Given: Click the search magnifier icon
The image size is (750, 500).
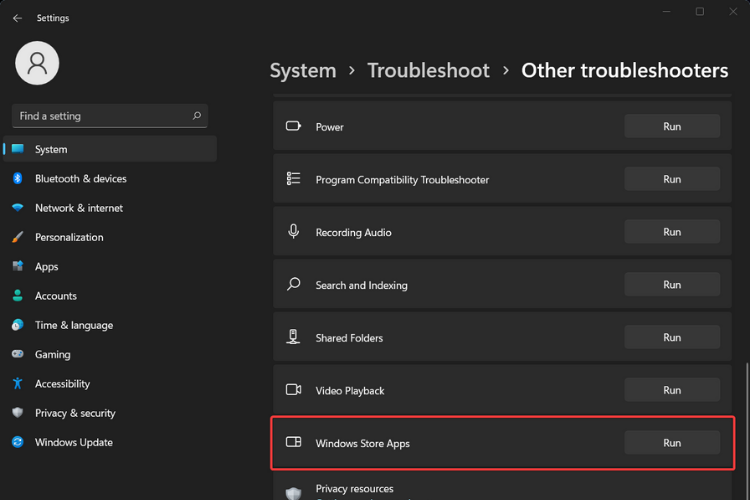Looking at the screenshot, I should pyautogui.click(x=197, y=116).
